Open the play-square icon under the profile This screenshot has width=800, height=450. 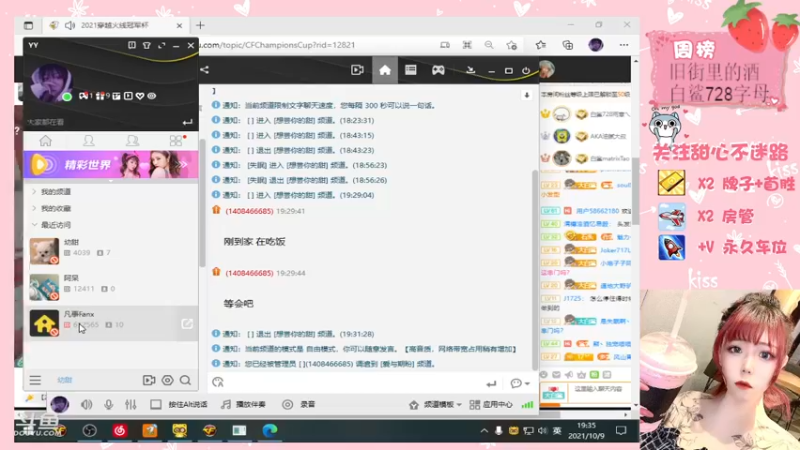128,96
